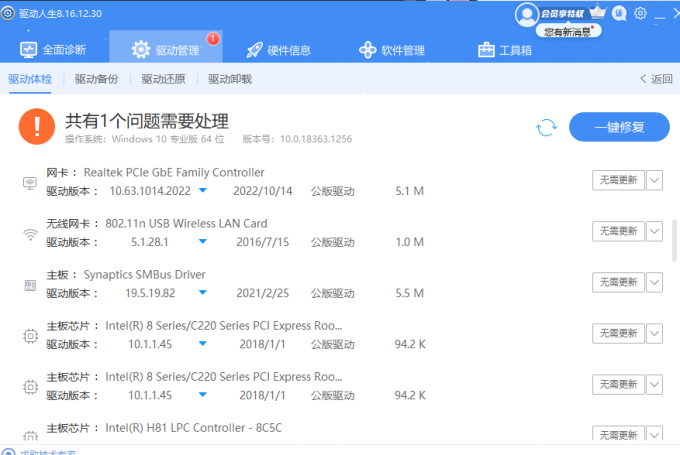680x455 pixels.
Task: Open the crown VIP icon
Action: click(x=598, y=12)
